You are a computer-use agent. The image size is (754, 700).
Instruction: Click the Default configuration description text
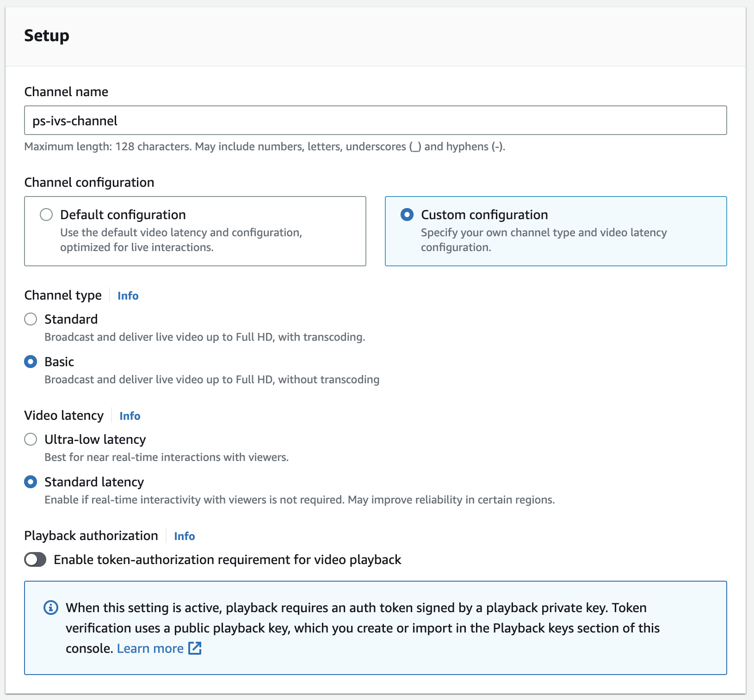tap(181, 239)
